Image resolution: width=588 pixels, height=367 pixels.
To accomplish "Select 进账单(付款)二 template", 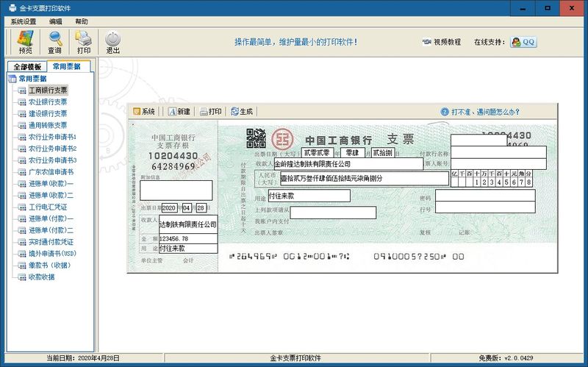I will [x=51, y=230].
